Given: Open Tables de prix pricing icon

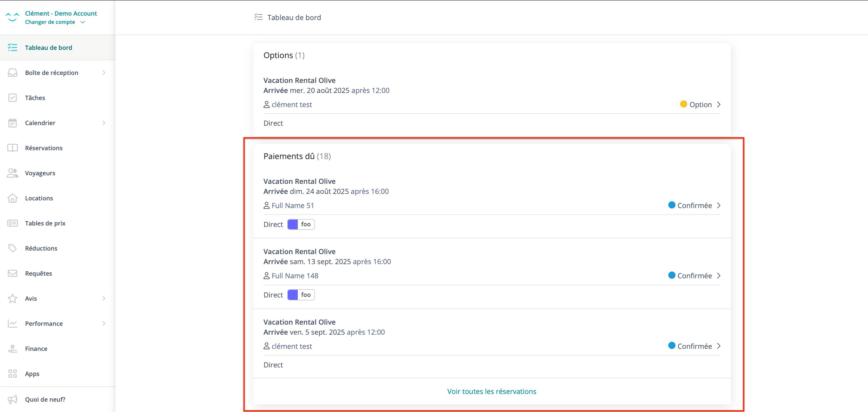Looking at the screenshot, I should [12, 223].
